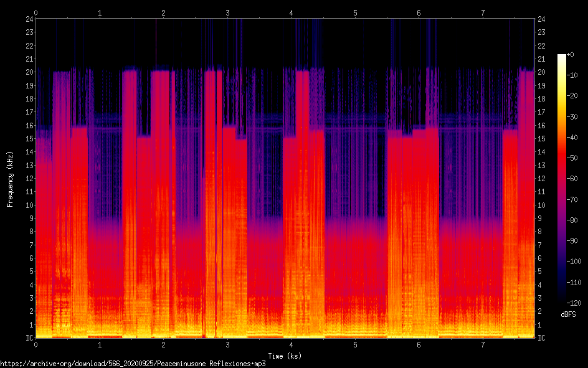Click the "-100" color scale label

pyautogui.click(x=574, y=262)
